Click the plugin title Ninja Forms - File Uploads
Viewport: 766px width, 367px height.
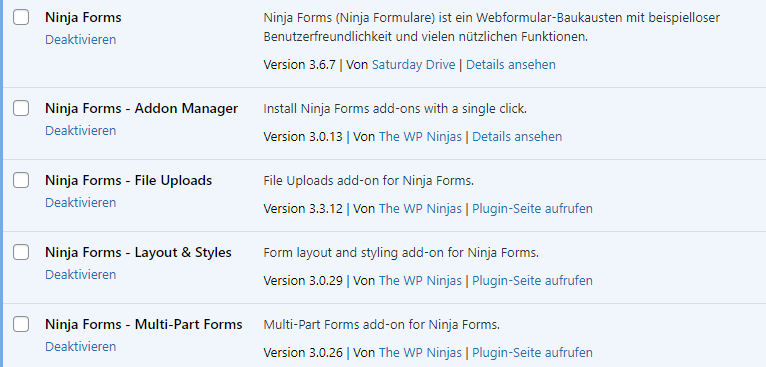pos(128,180)
